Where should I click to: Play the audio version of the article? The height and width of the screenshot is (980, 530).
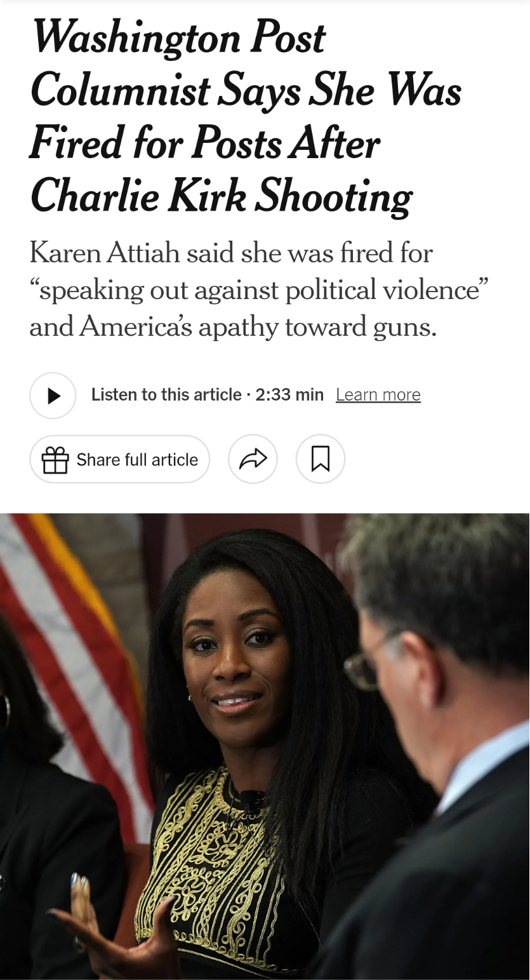(53, 395)
